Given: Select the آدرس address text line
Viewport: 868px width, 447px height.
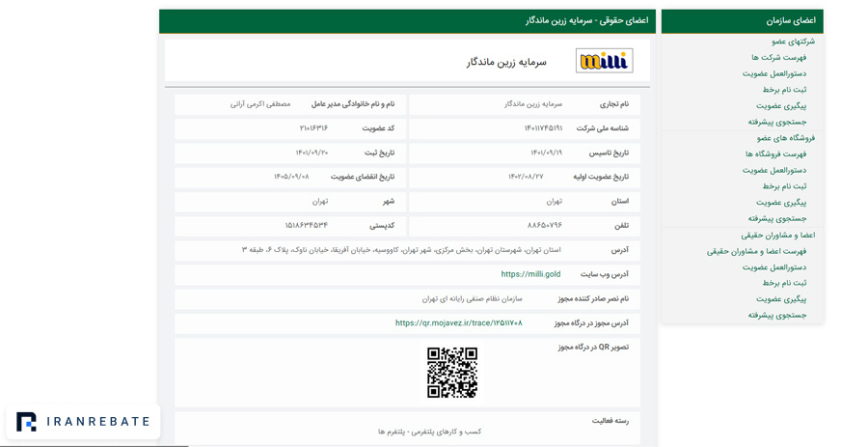Looking at the screenshot, I should pyautogui.click(x=401, y=250).
